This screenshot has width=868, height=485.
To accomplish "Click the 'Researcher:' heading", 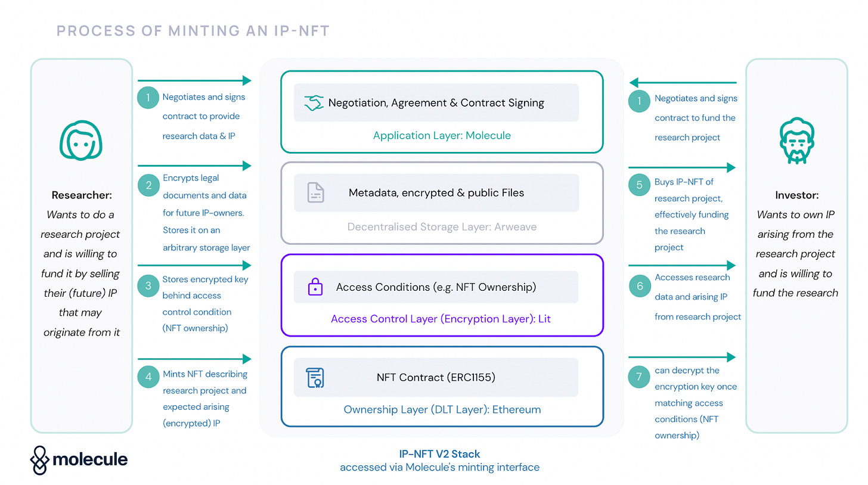I will (x=82, y=195).
